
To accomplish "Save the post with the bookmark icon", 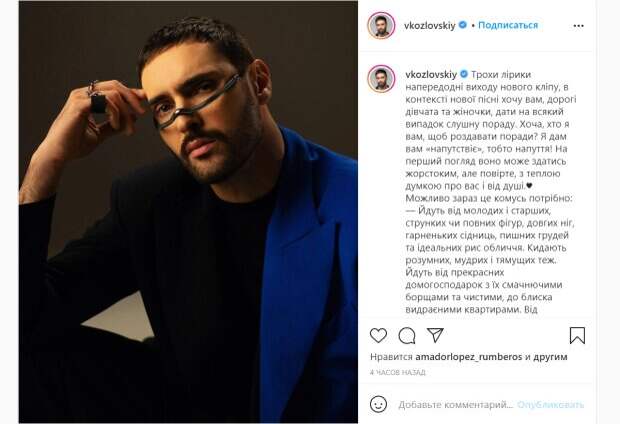I will (x=577, y=335).
